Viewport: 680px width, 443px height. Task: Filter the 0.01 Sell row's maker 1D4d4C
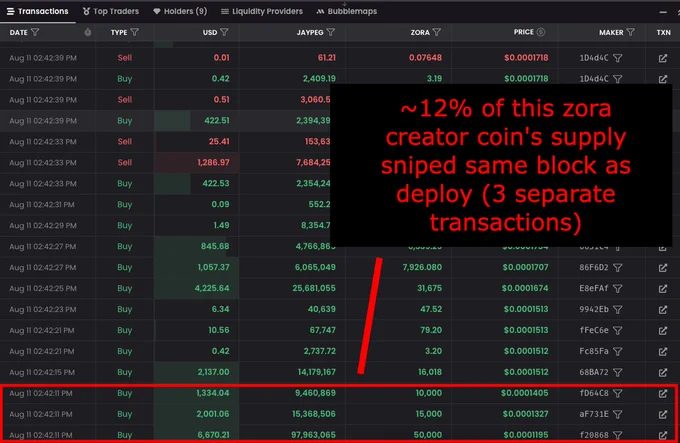[618, 58]
